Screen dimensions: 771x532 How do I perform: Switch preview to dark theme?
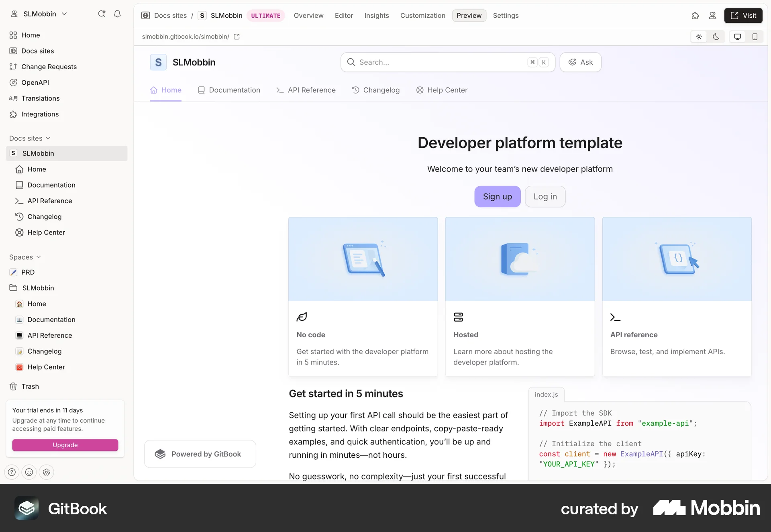716,37
